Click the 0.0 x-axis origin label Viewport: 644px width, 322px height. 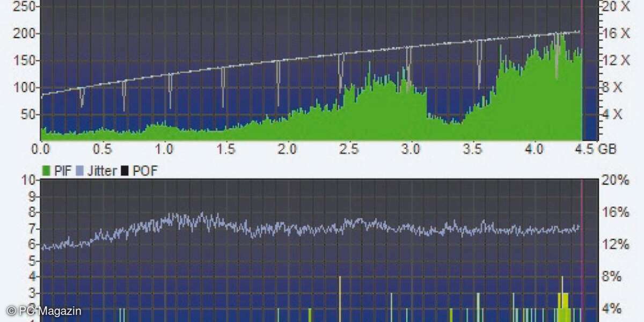point(41,149)
